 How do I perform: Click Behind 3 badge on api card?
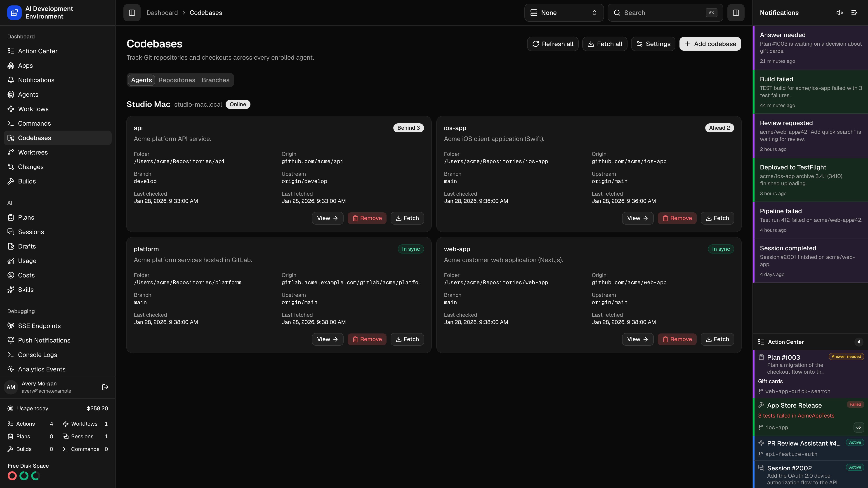[408, 128]
